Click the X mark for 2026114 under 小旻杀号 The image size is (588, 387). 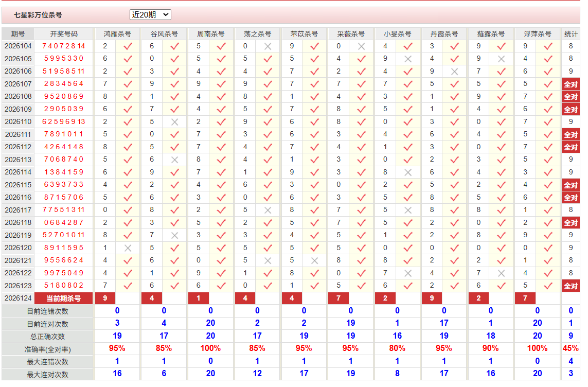[x=408, y=172]
